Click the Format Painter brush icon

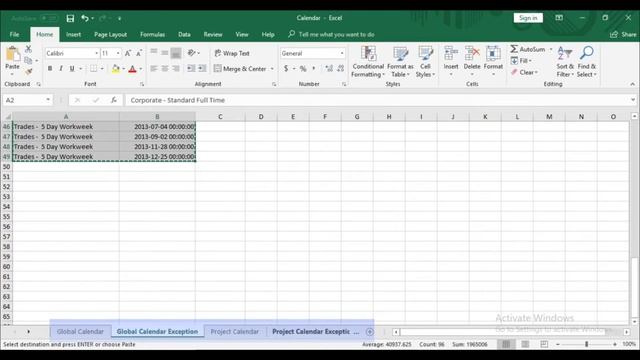pos(28,71)
